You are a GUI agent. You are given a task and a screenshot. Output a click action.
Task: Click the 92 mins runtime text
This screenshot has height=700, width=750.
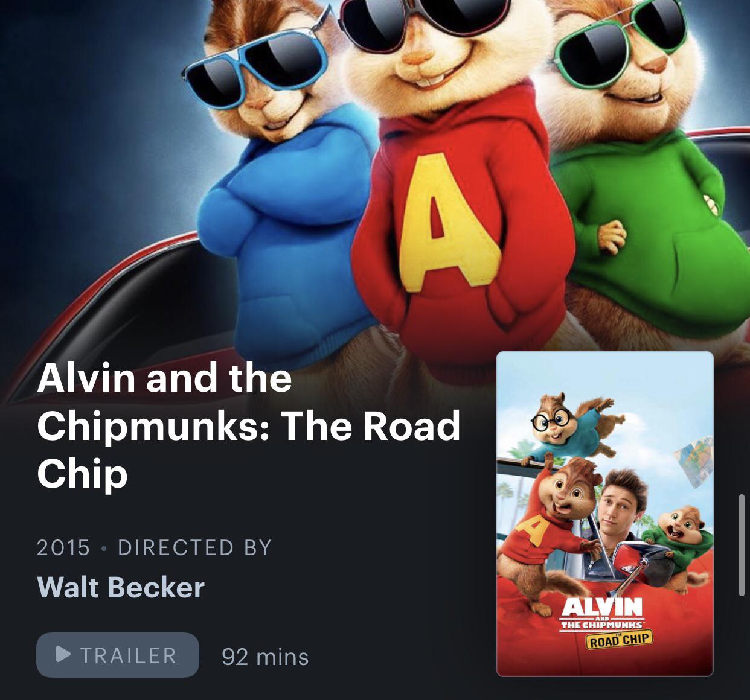point(265,657)
